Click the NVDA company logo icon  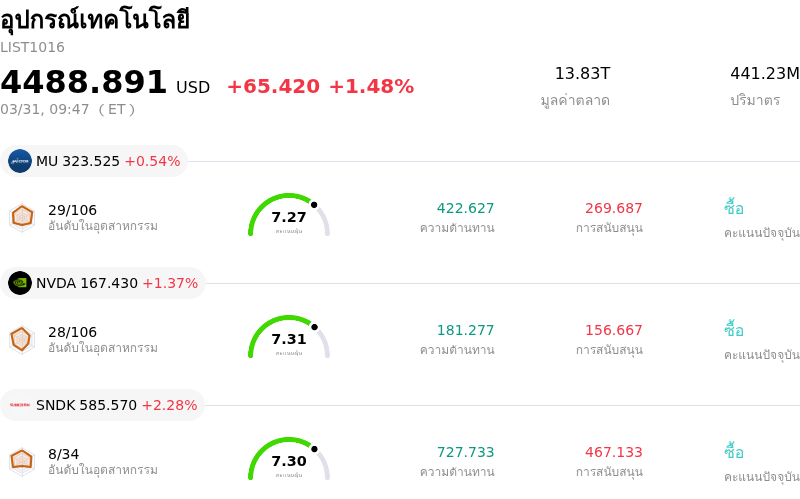[20, 283]
